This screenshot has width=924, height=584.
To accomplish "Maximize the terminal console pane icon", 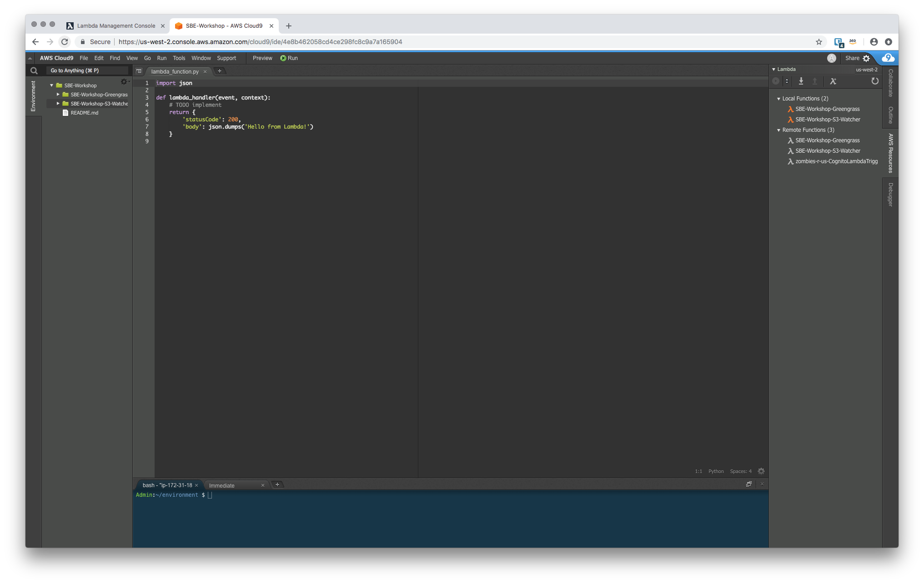I will point(748,484).
